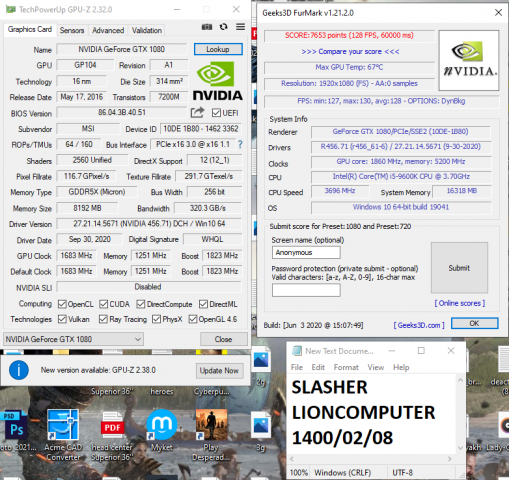Viewport: 509px width, 480px height.
Task: Open the GPU-Z hamburger menu
Action: point(240,27)
